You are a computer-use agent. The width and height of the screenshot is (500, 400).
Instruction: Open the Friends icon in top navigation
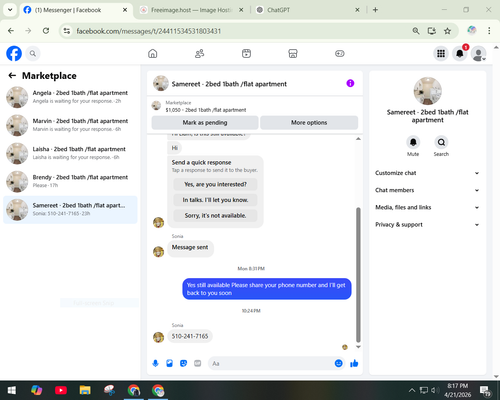pyautogui.click(x=199, y=53)
